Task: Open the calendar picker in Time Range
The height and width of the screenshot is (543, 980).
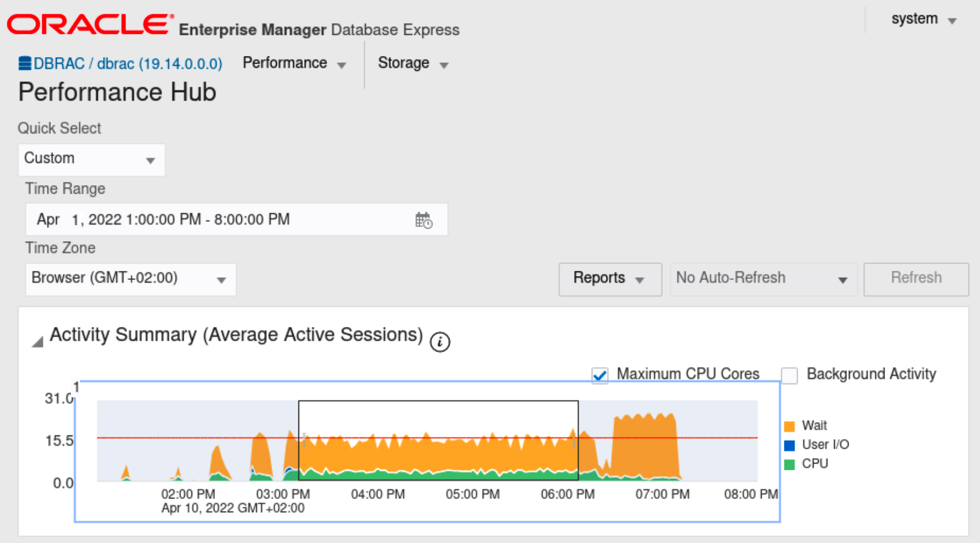Action: pos(424,220)
